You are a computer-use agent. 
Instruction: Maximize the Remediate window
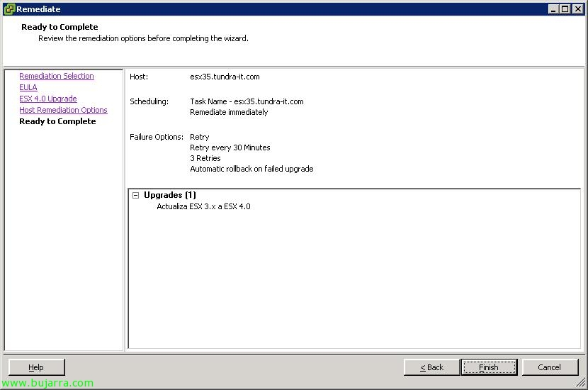click(565, 9)
